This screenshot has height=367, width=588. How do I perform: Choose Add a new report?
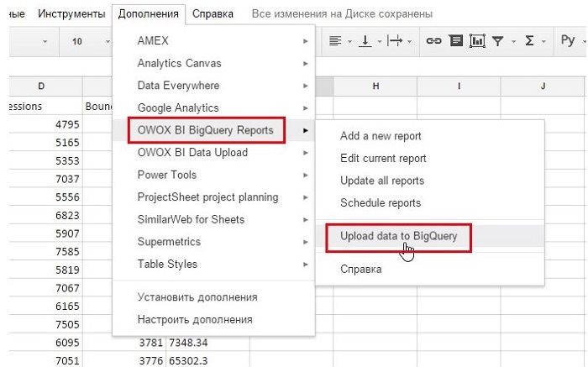click(430, 136)
